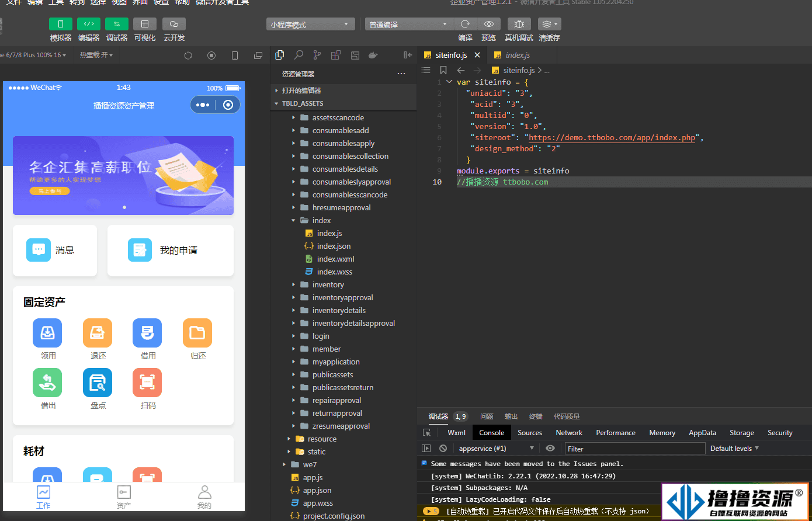Open the 普通编译 compile mode dropdown
Image resolution: width=812 pixels, height=521 pixels.
click(x=409, y=25)
